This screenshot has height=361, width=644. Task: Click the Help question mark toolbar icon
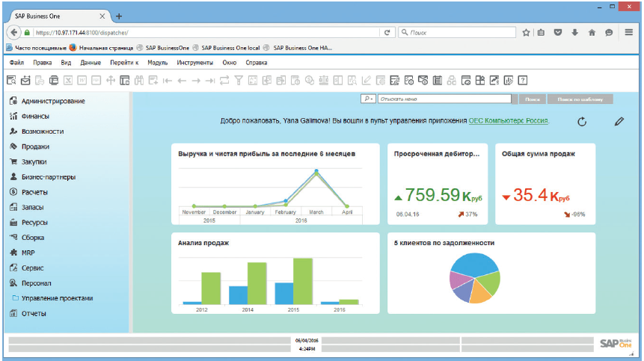click(x=522, y=81)
